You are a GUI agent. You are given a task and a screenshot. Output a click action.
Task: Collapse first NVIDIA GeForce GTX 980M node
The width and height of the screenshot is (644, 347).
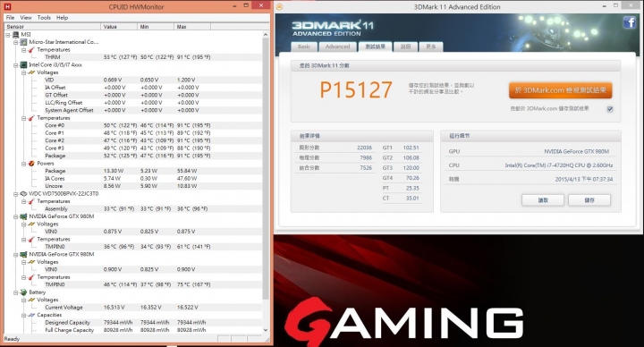tap(15, 216)
